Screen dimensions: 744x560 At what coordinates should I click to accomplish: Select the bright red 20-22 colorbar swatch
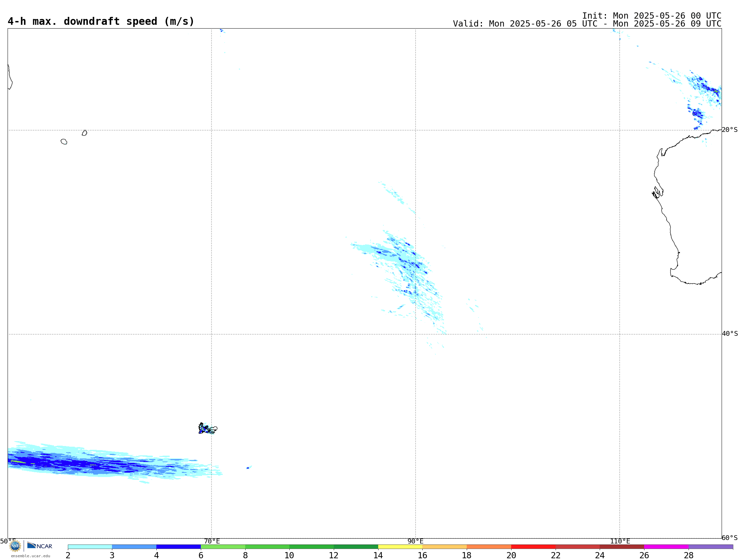533,547
